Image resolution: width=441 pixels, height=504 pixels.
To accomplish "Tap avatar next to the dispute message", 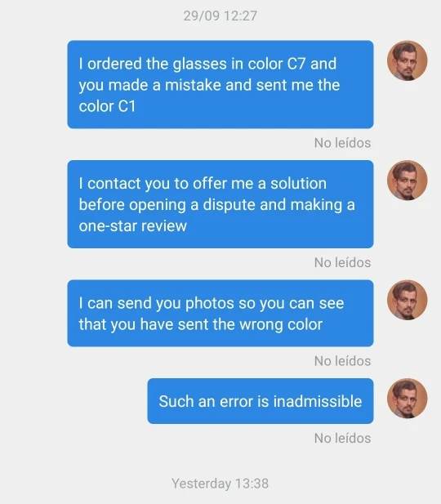I will [x=408, y=180].
